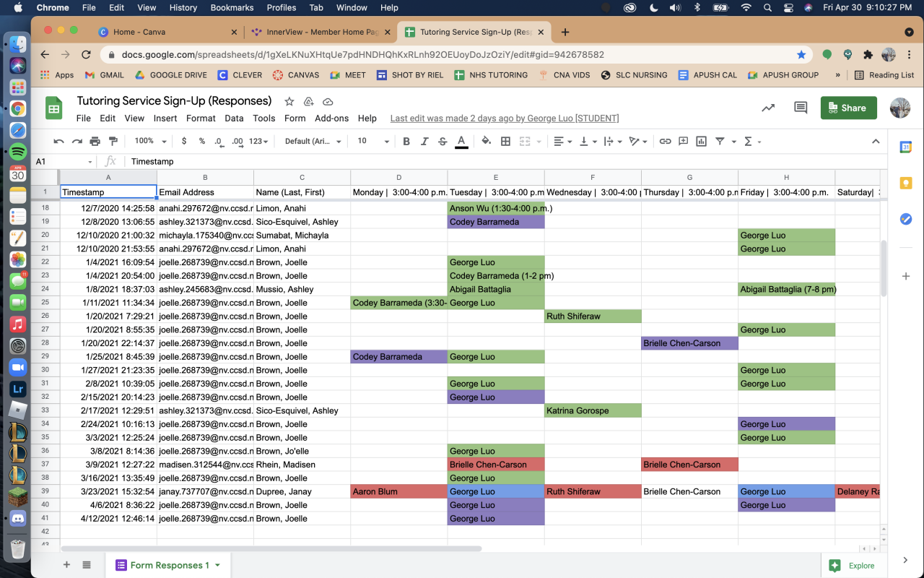Click the Chrome back arrow button
The image size is (924, 578).
pos(45,54)
